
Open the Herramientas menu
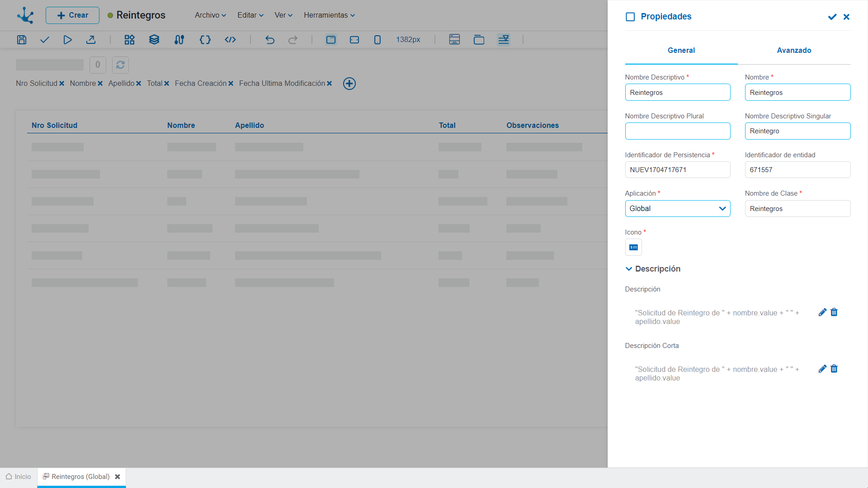pyautogui.click(x=329, y=15)
